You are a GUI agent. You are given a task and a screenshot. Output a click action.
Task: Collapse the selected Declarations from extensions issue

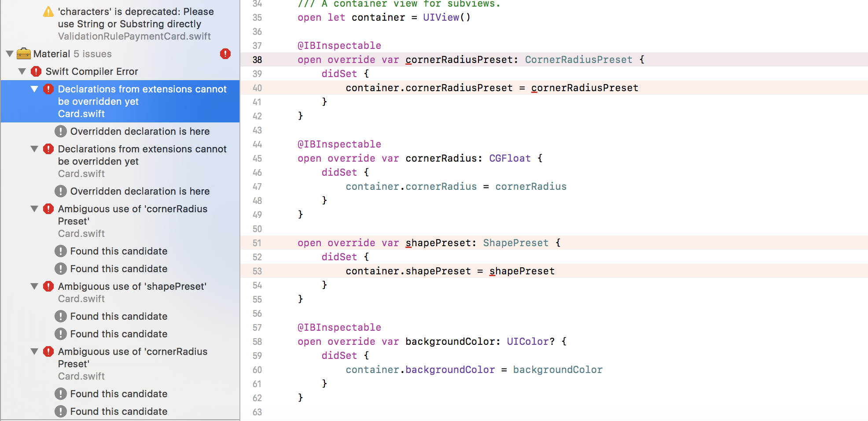click(x=34, y=89)
